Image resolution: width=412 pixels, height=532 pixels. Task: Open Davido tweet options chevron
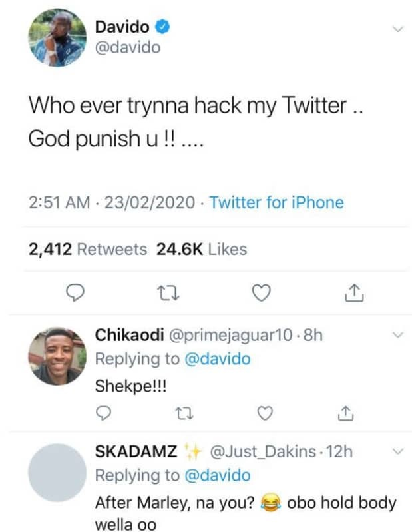click(398, 29)
